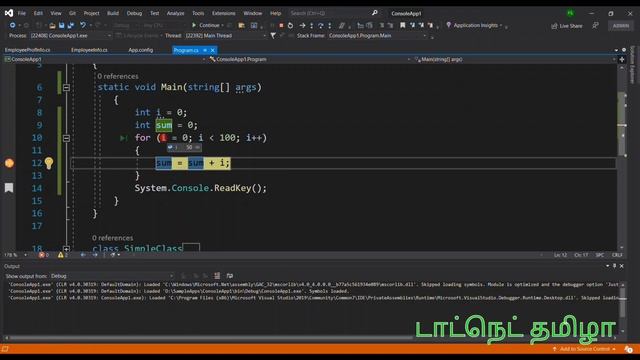Click the Show Next Statement arrow icon
The width and height of the screenshot is (640, 360).
pos(302,25)
